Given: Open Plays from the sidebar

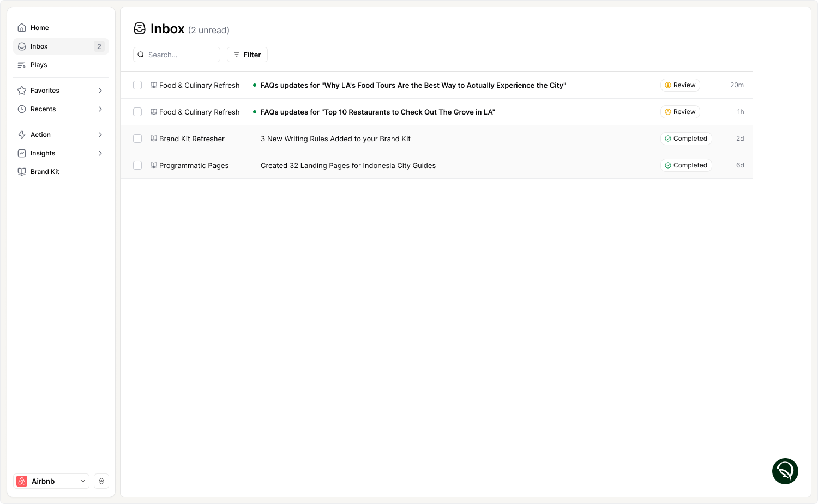Looking at the screenshot, I should click(x=39, y=64).
